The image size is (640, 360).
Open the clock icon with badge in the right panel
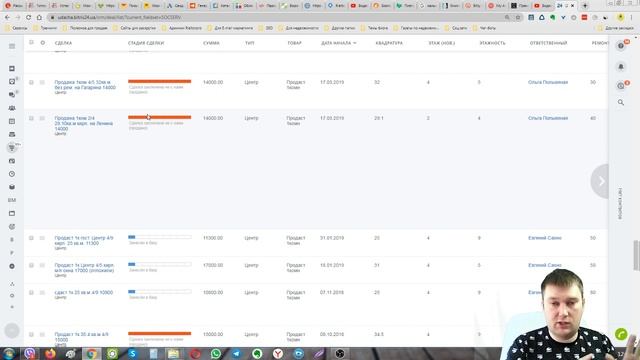pos(621,86)
